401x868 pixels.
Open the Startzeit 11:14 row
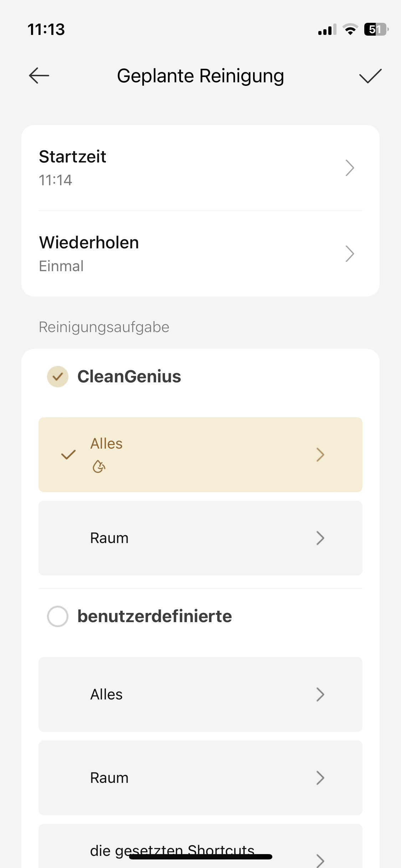pos(178,168)
